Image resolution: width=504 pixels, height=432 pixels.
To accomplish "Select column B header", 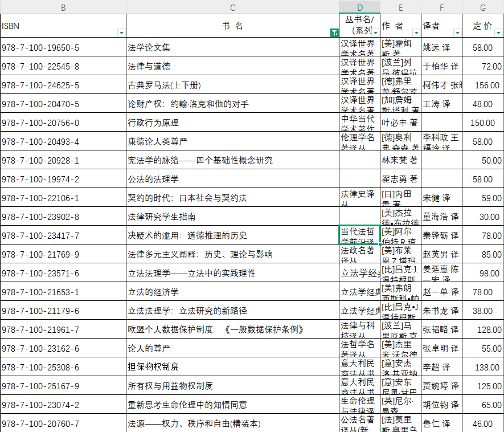I will (63, 7).
